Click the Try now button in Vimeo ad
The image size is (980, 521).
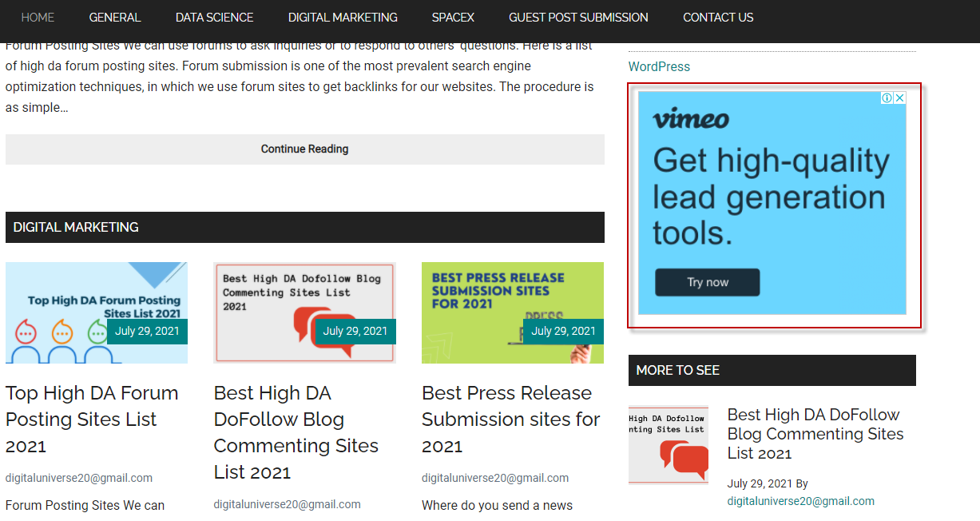(708, 282)
